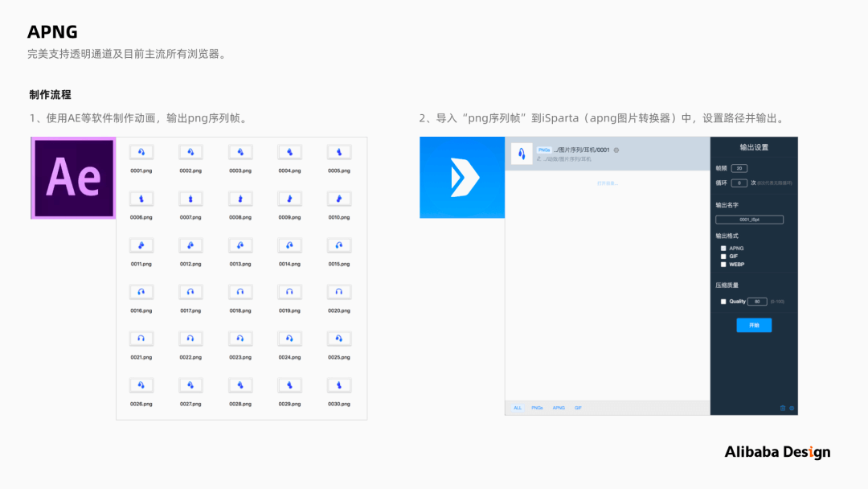The image size is (868, 489).
Task: Select the 0016.png file icon
Action: point(141,292)
